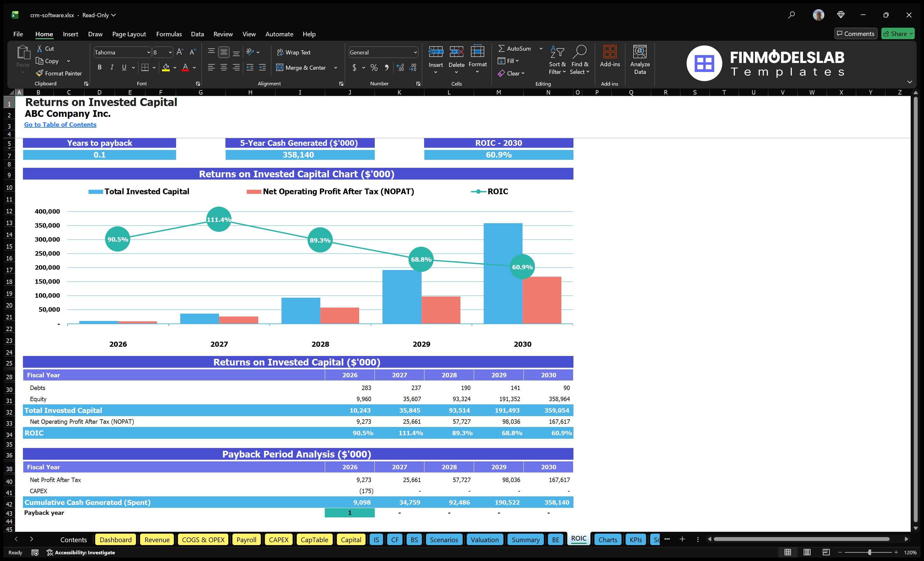
Task: Toggle bold formatting
Action: (x=99, y=67)
